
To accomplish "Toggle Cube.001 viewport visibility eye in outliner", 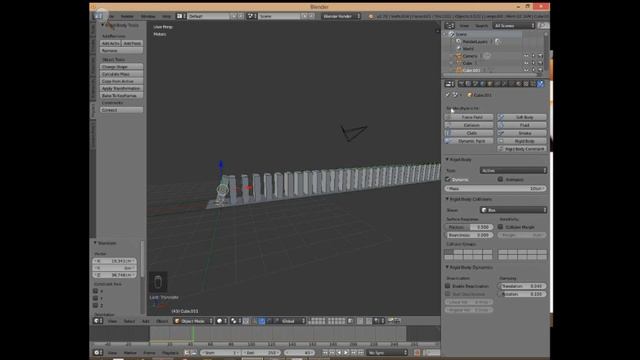I will [526, 70].
